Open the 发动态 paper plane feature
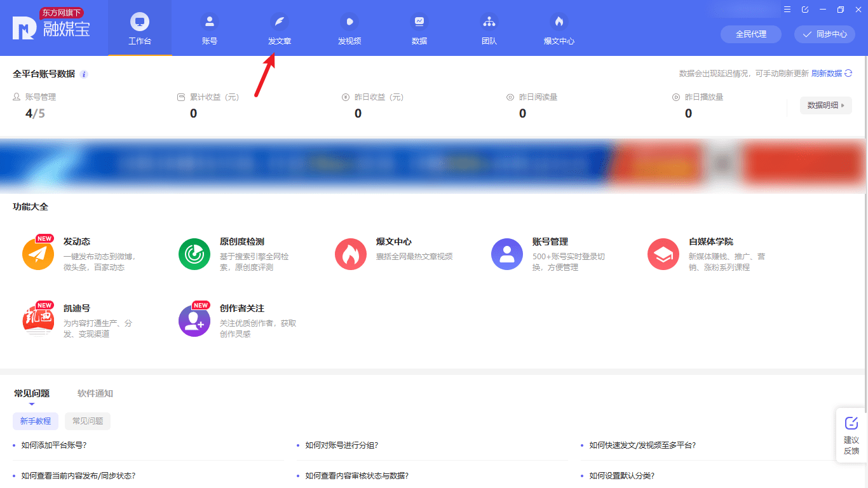 (x=38, y=254)
